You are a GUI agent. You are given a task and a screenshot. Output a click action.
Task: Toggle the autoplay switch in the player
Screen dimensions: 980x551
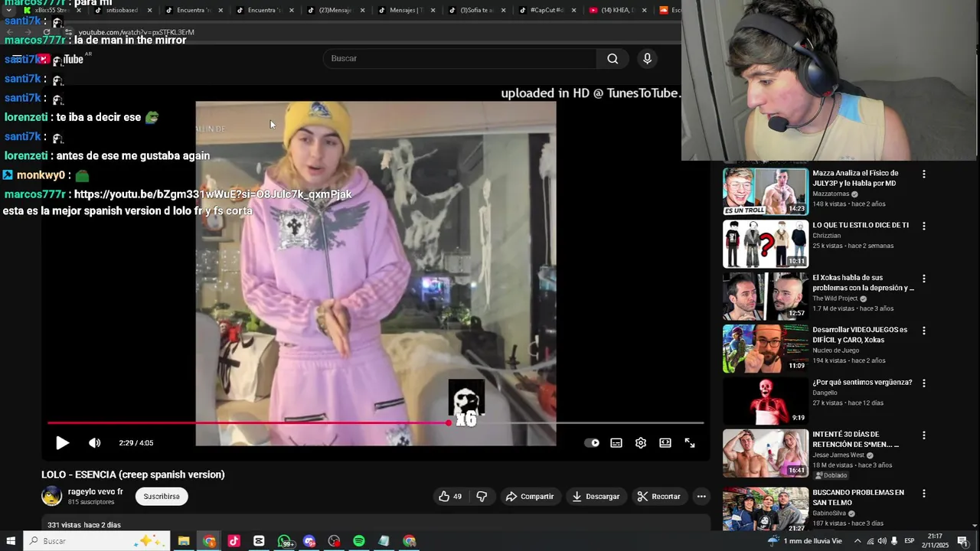click(592, 443)
